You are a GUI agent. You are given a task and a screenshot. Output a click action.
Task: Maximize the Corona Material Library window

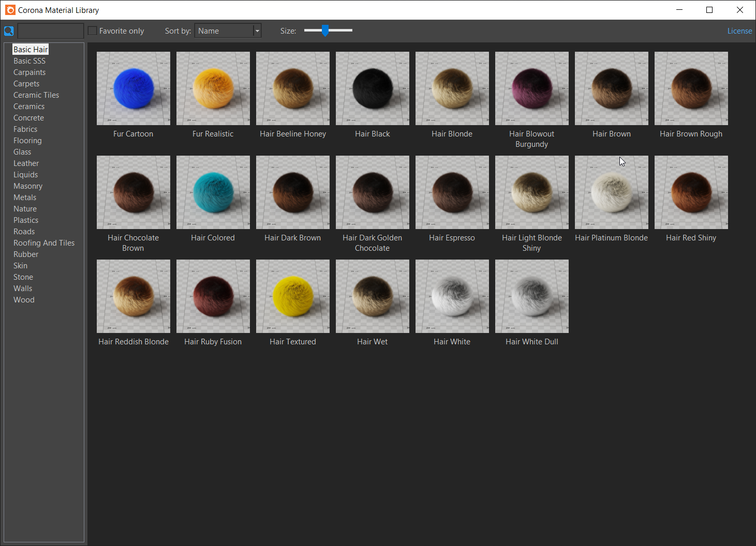pyautogui.click(x=709, y=10)
